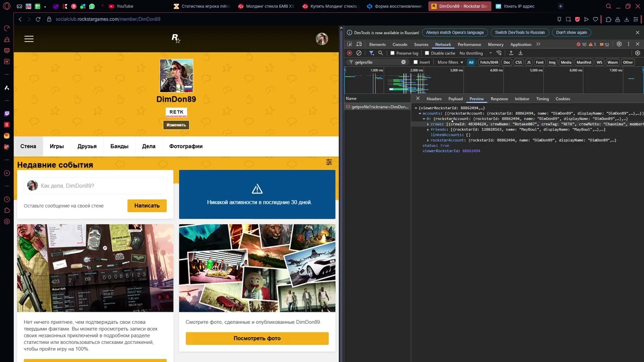Expand the crews array node
The height and width of the screenshot is (362, 644).
coord(428,124)
